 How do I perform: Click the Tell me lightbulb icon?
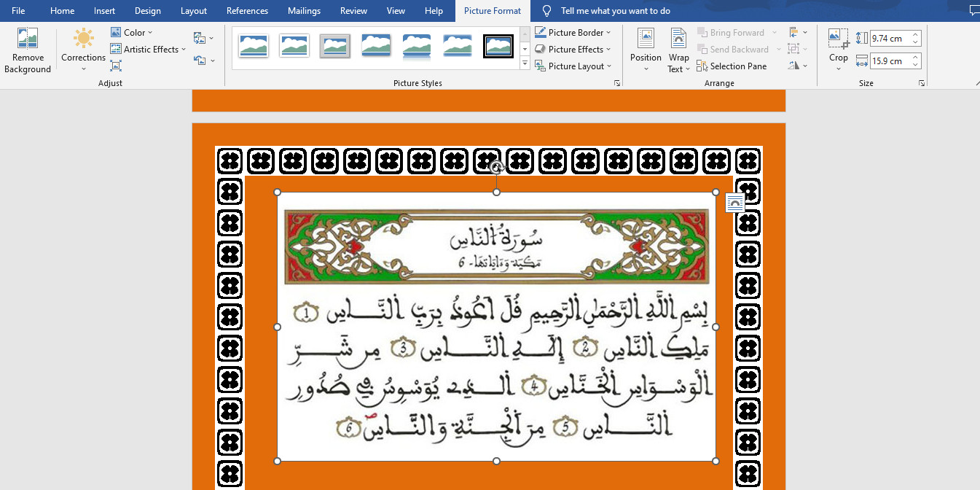tap(546, 11)
